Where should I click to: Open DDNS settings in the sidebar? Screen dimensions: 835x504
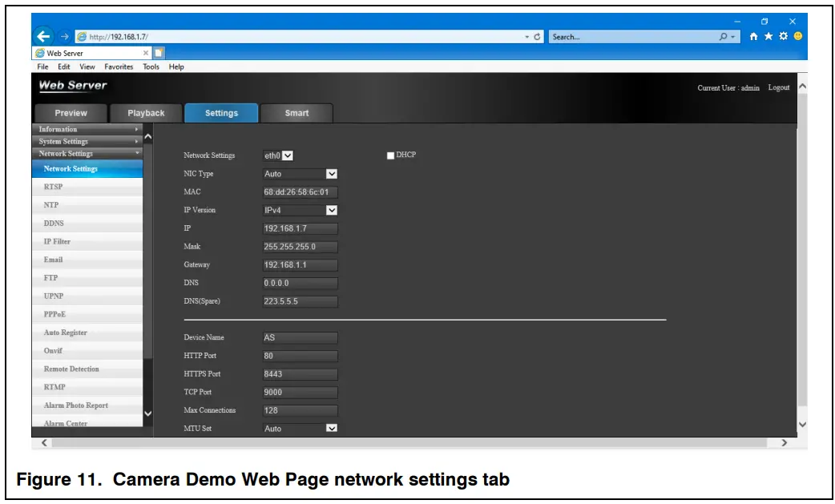(x=87, y=223)
